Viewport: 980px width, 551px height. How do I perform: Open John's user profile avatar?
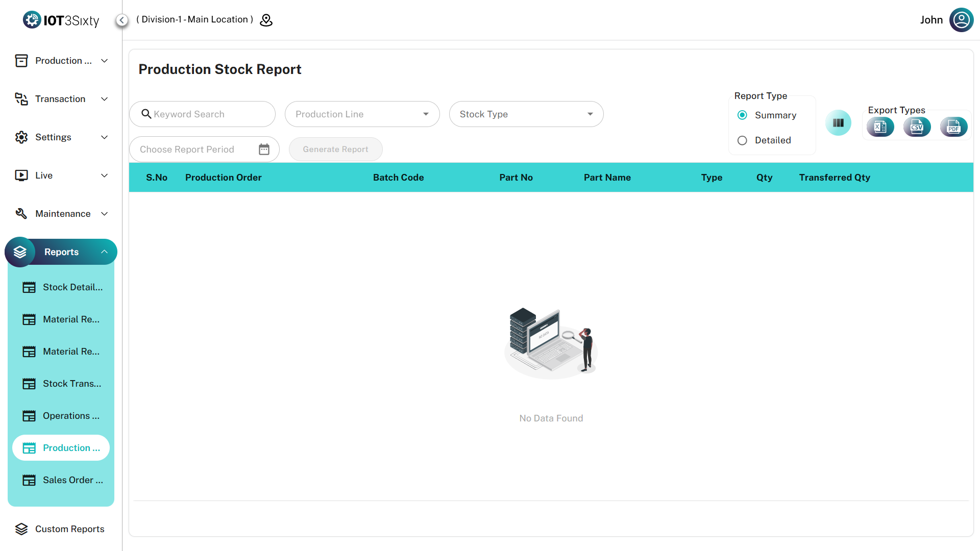click(x=961, y=20)
